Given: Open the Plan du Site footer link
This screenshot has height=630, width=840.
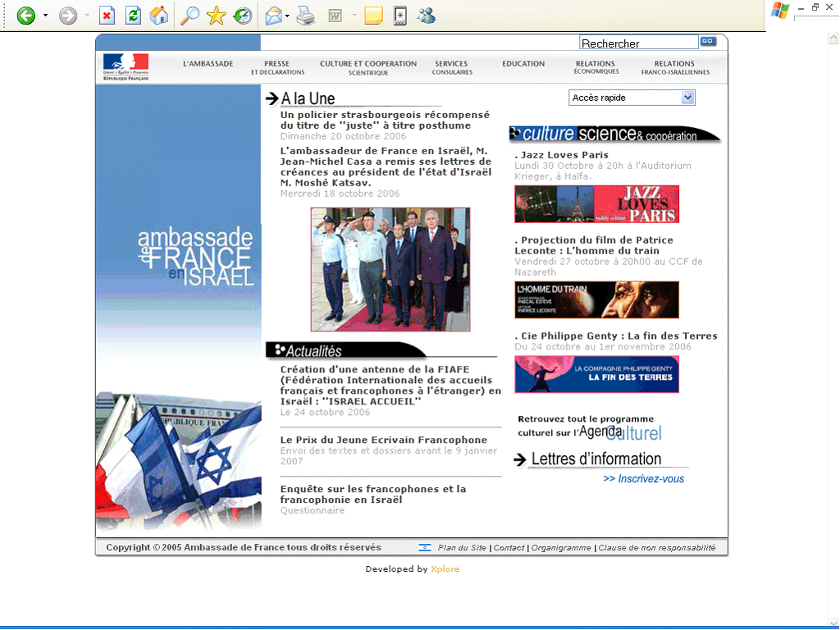Looking at the screenshot, I should point(462,548).
